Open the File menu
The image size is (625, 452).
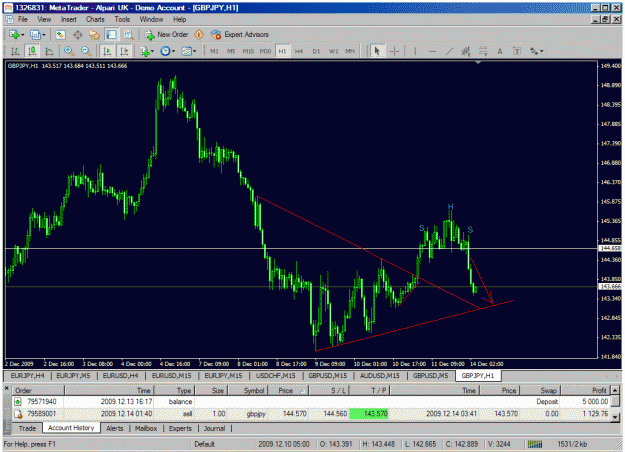[23, 19]
